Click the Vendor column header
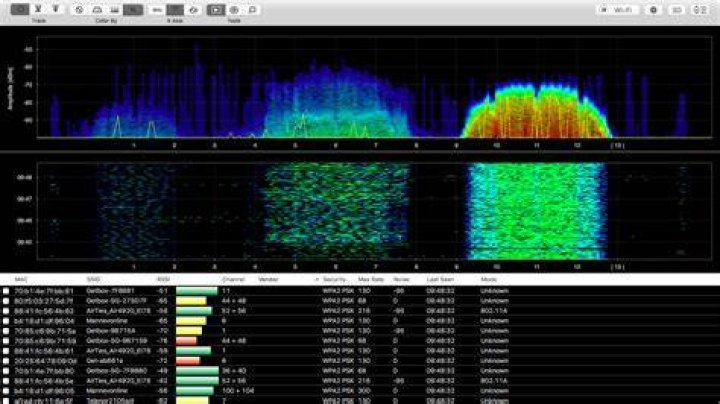 (268, 279)
